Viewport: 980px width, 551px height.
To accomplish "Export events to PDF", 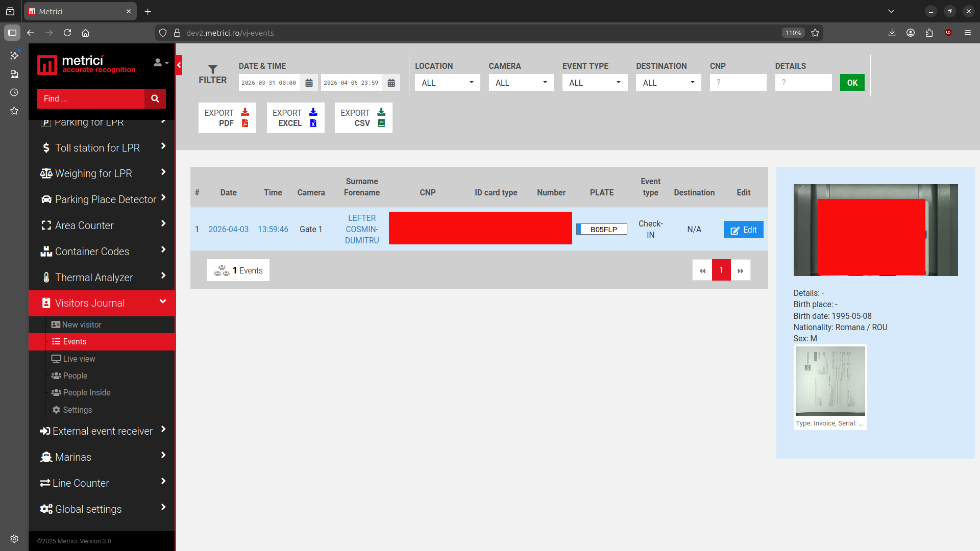I will [x=227, y=118].
